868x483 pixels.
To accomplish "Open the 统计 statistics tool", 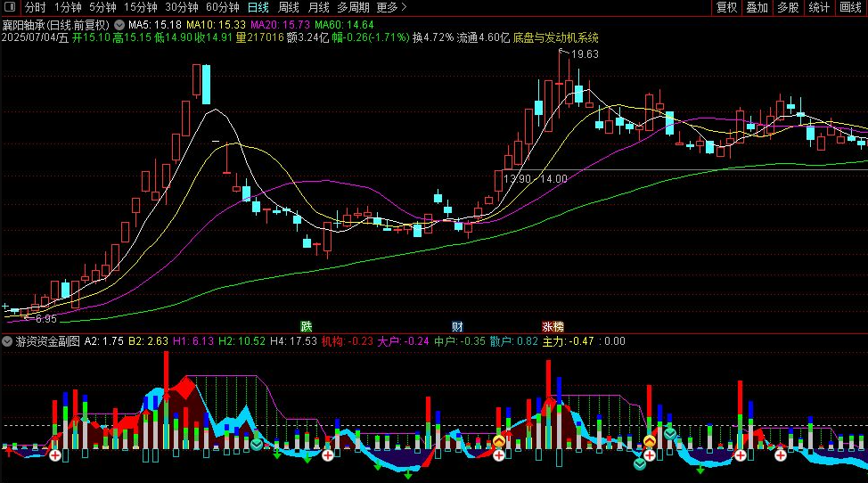I will pyautogui.click(x=819, y=7).
